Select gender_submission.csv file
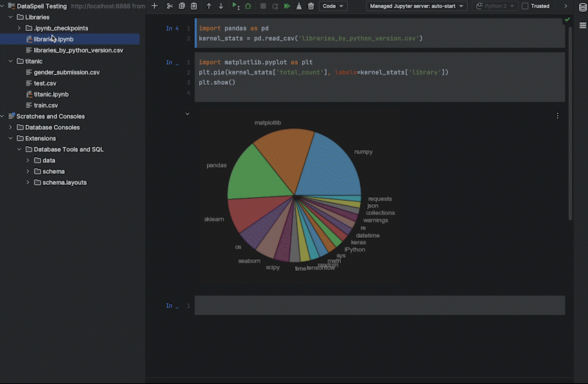 tap(67, 72)
